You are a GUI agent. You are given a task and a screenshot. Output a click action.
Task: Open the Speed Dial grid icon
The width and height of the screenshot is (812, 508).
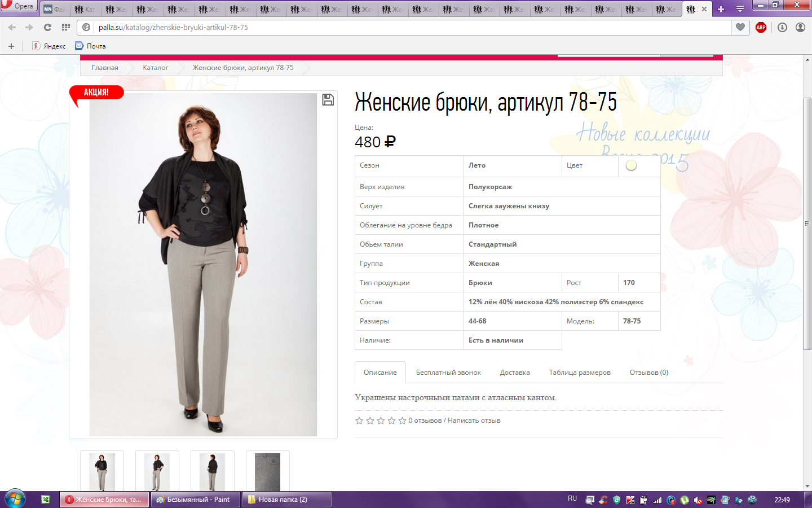[x=66, y=27]
